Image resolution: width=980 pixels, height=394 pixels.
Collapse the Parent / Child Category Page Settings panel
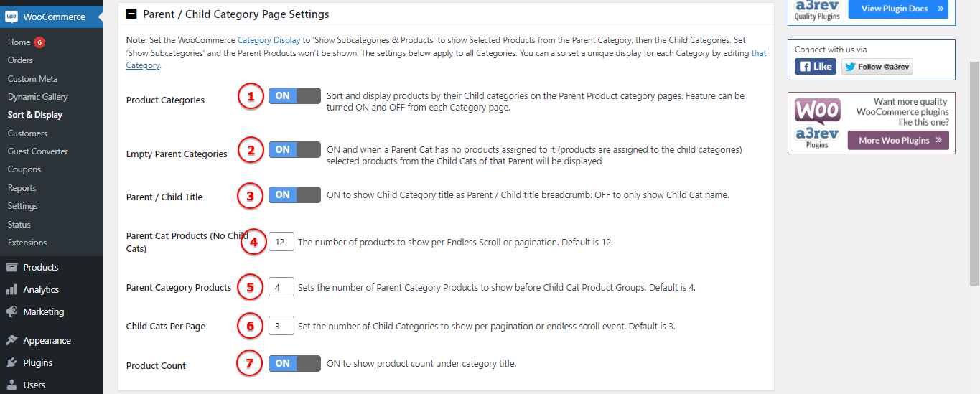click(x=131, y=14)
